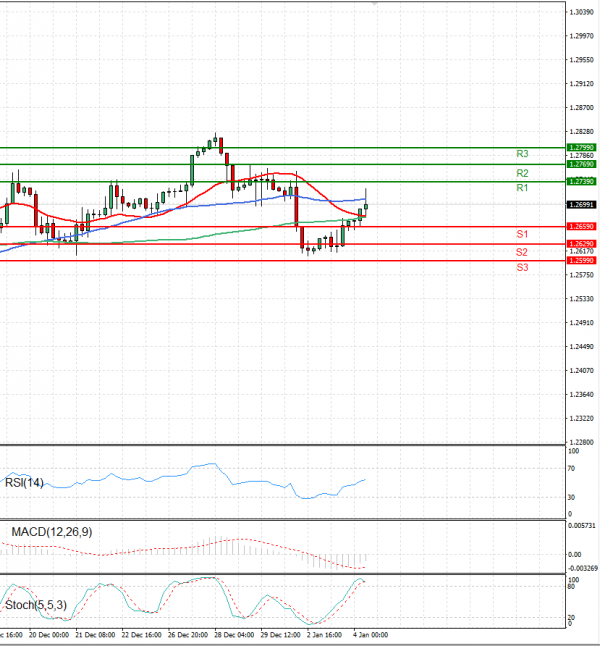
Task: Select the 1.27990 price tag
Action: click(x=581, y=147)
